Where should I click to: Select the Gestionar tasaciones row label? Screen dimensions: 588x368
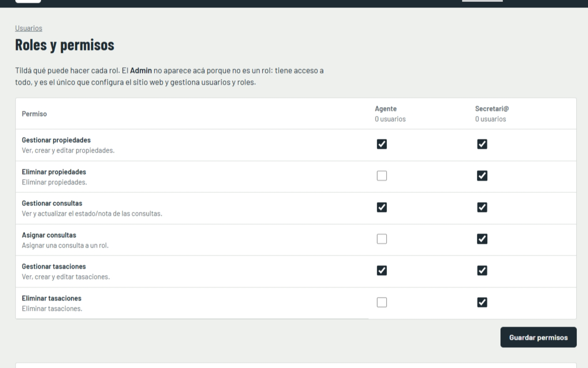(54, 266)
